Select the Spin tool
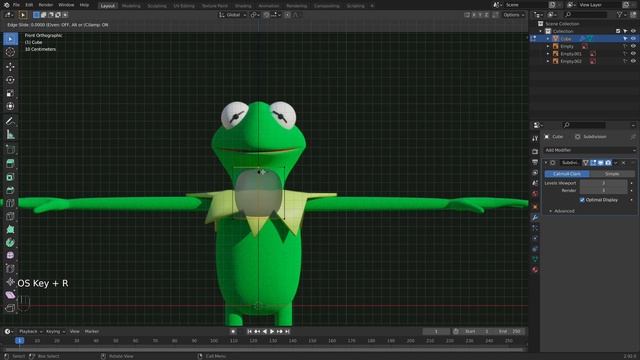 click(10, 243)
